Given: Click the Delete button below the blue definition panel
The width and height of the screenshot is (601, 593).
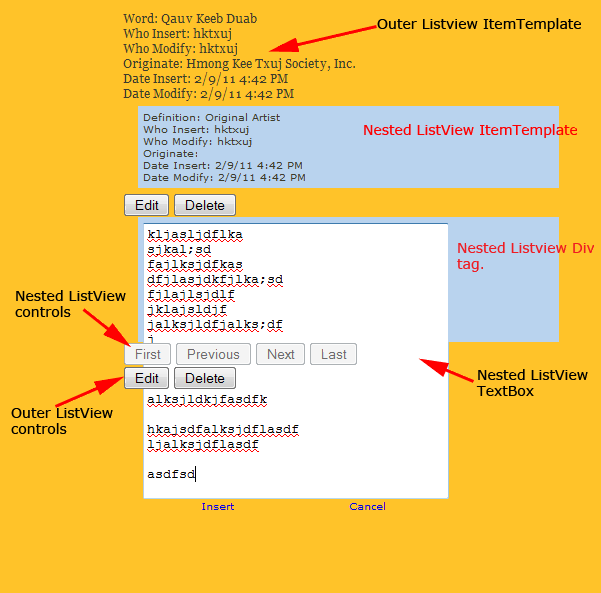Looking at the screenshot, I should (x=205, y=205).
